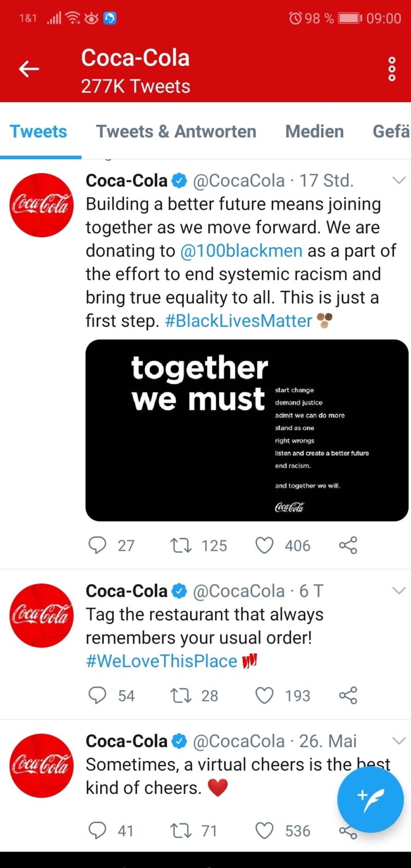This screenshot has height=868, width=411.
Task: Like the #WeLoveThisPlace tweet
Action: [265, 695]
